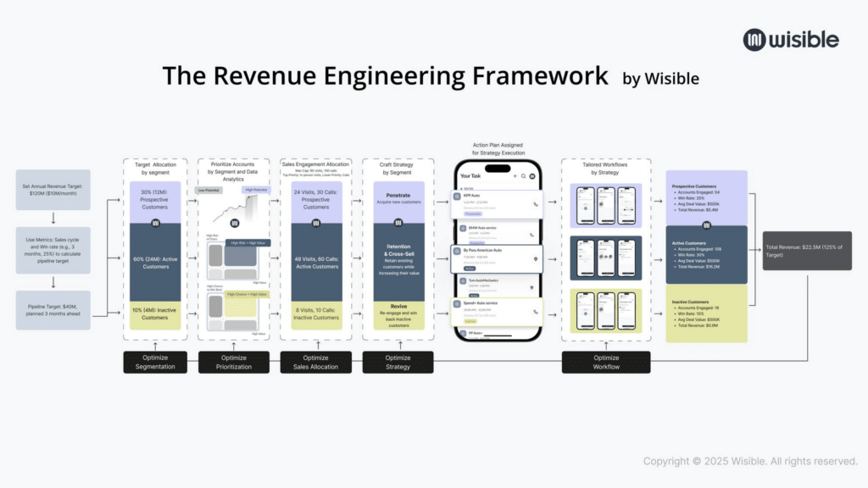Click the Use Metrics sales cycle box
The height and width of the screenshot is (488, 868).
(x=53, y=250)
